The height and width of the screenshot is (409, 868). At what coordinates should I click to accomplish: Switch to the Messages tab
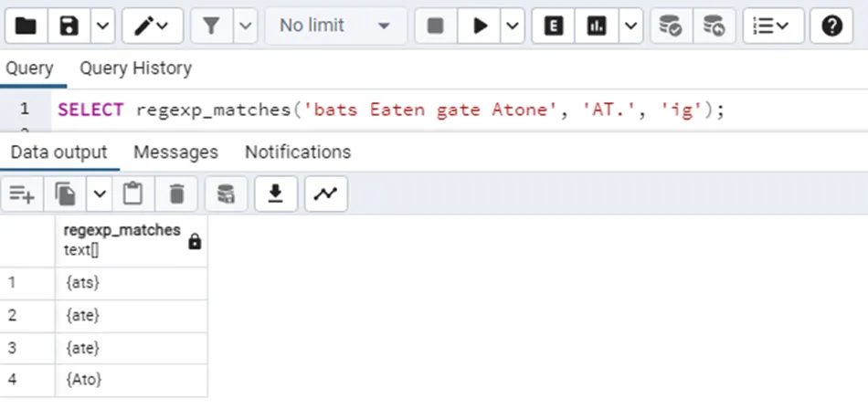[175, 152]
